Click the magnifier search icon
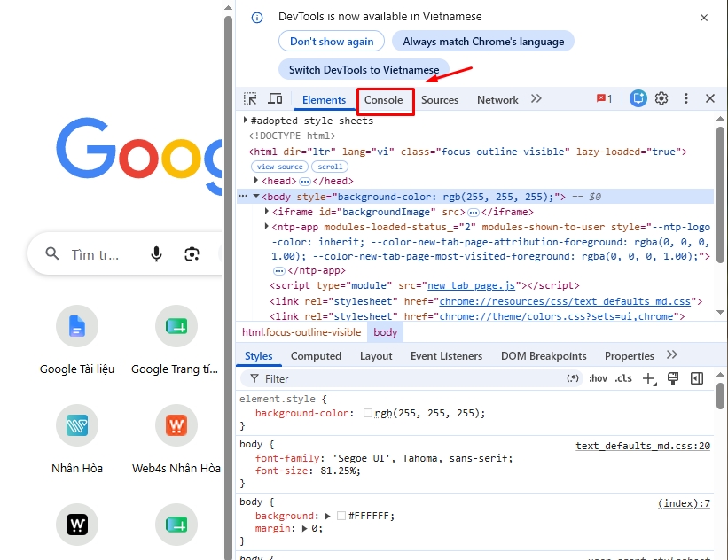728x560 pixels. click(52, 253)
